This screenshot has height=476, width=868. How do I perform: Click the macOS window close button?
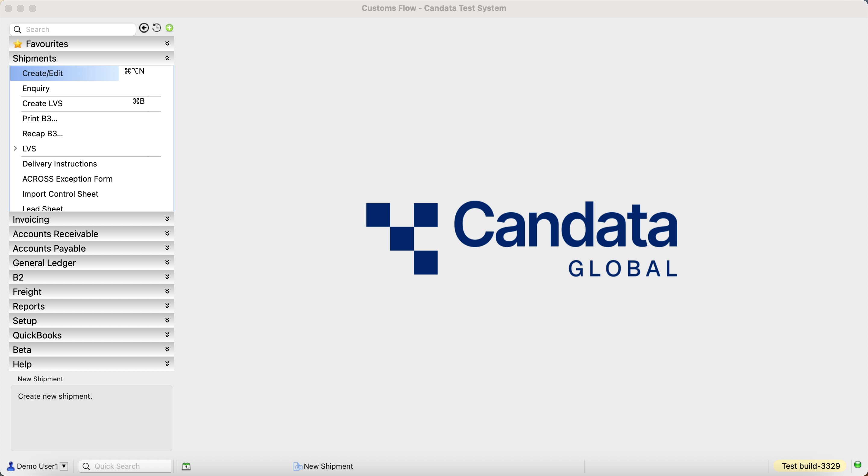[9, 8]
